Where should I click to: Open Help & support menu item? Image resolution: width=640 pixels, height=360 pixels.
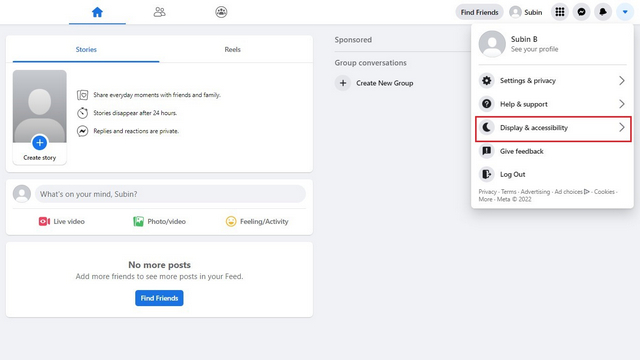pos(552,104)
